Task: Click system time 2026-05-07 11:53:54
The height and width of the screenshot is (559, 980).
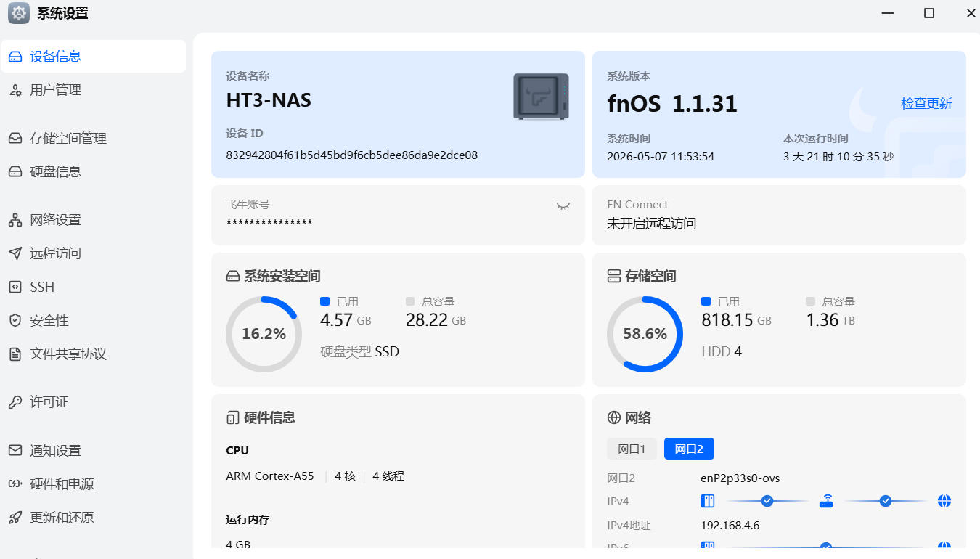Action: (661, 157)
